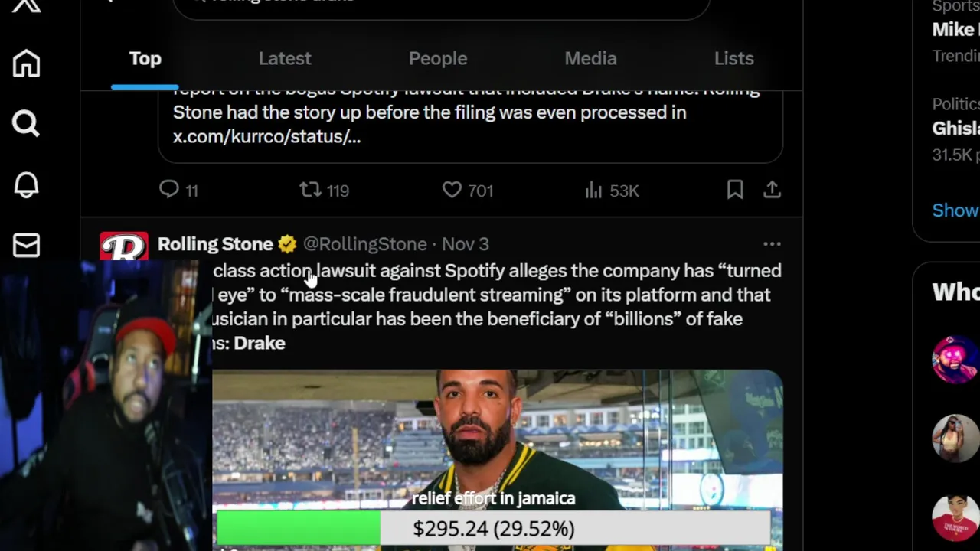Open the Messages envelope icon
The height and width of the screenshot is (551, 980).
[x=26, y=246]
